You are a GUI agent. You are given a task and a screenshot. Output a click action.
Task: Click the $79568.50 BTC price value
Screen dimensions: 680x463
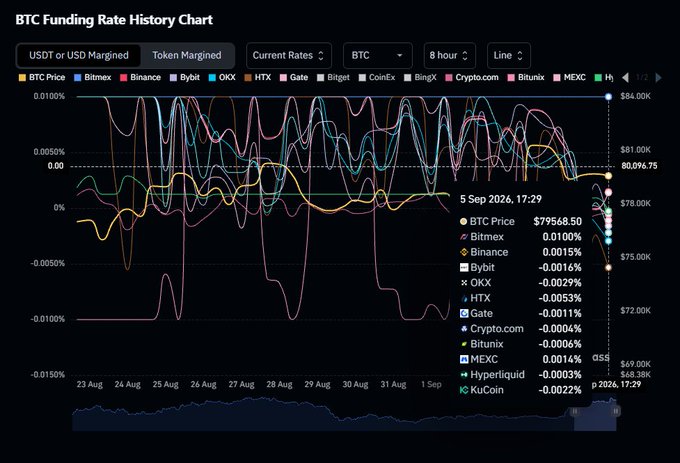point(558,222)
